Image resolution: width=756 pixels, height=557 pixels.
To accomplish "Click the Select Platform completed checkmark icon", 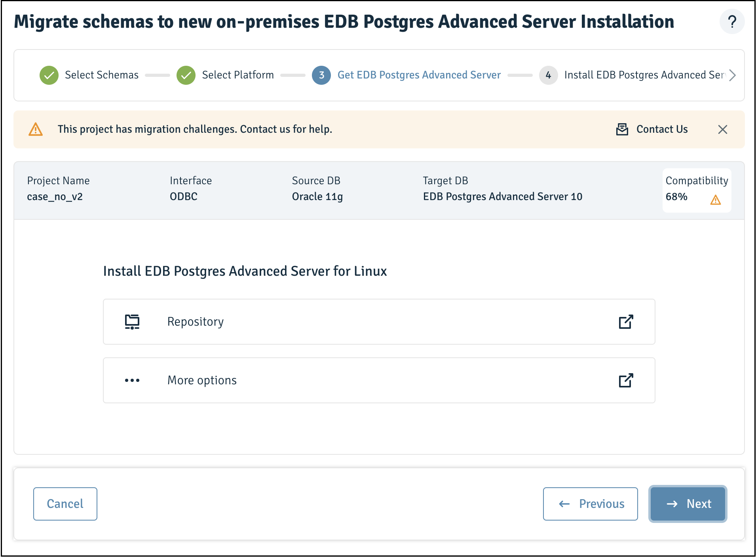I will 186,75.
